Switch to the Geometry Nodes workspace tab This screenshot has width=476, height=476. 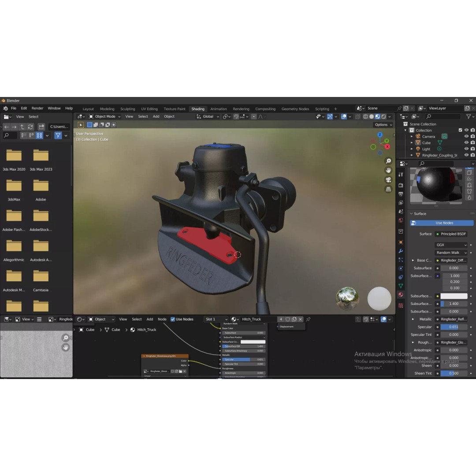[x=295, y=109]
